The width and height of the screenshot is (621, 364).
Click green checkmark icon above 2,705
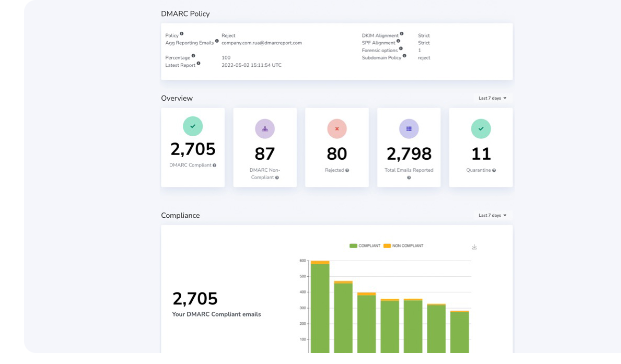[193, 126]
